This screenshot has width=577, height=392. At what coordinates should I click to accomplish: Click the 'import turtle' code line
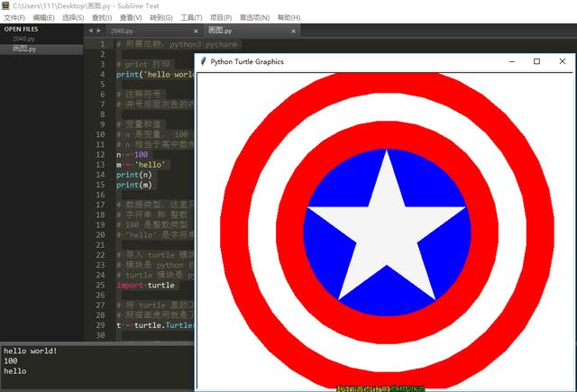tap(146, 285)
